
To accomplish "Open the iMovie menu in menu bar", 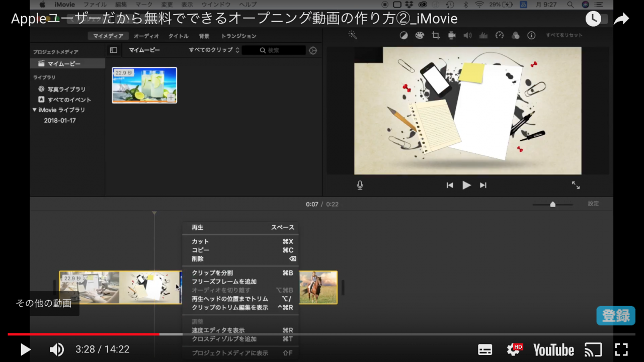I will [x=64, y=5].
